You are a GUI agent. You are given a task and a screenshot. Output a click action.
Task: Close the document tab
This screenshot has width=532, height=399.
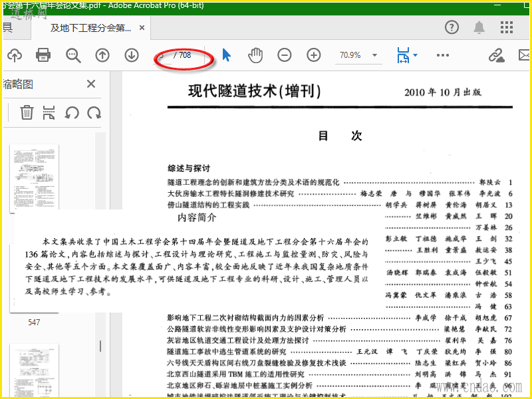(142, 28)
